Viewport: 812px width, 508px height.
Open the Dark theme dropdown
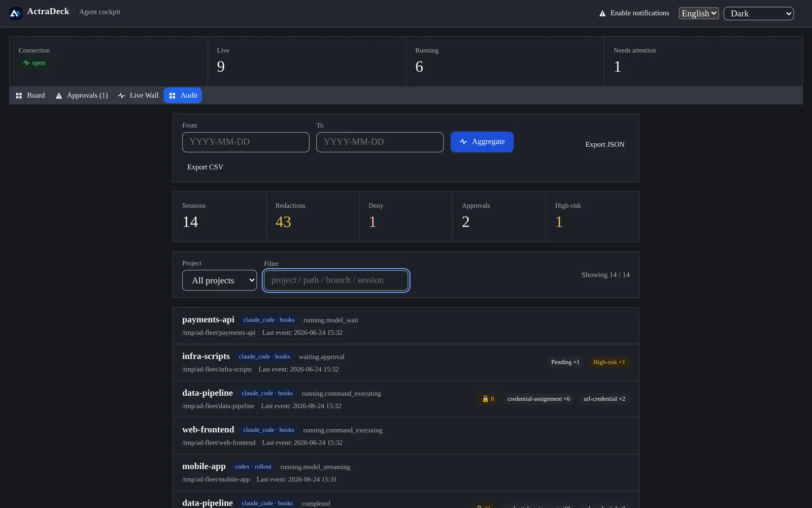click(x=759, y=14)
